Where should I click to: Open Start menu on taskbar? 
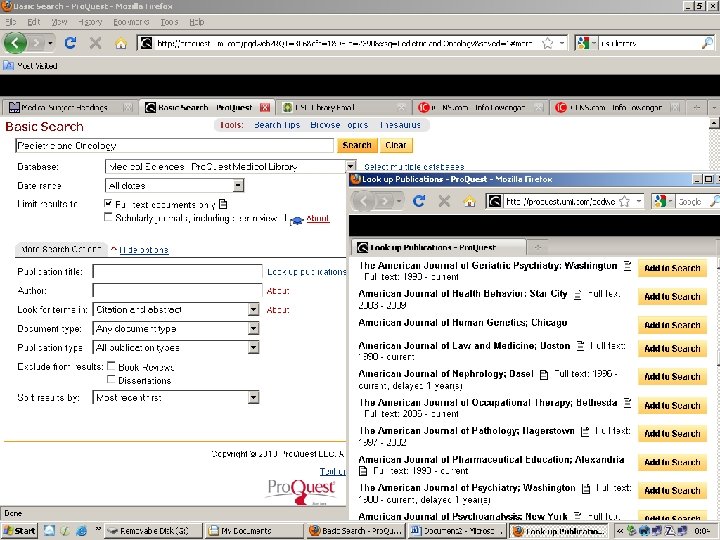pyautogui.click(x=19, y=531)
